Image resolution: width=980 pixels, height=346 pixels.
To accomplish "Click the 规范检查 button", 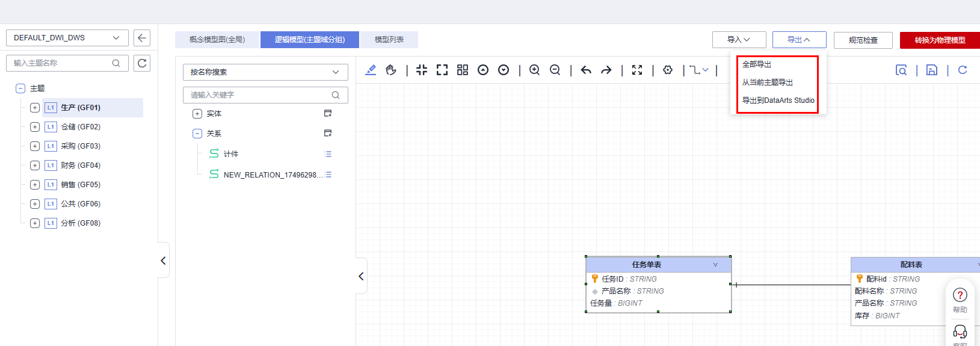I will click(x=863, y=40).
